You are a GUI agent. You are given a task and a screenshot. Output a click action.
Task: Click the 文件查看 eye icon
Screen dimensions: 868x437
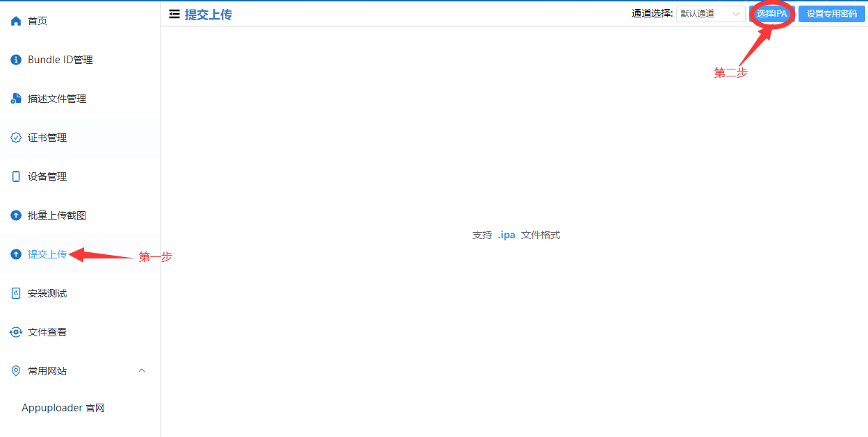click(16, 333)
